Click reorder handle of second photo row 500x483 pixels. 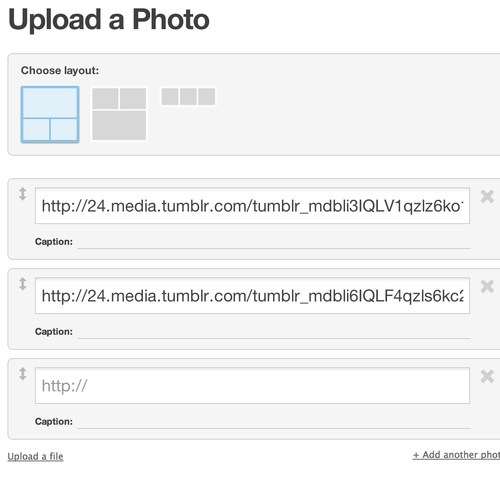(x=22, y=284)
